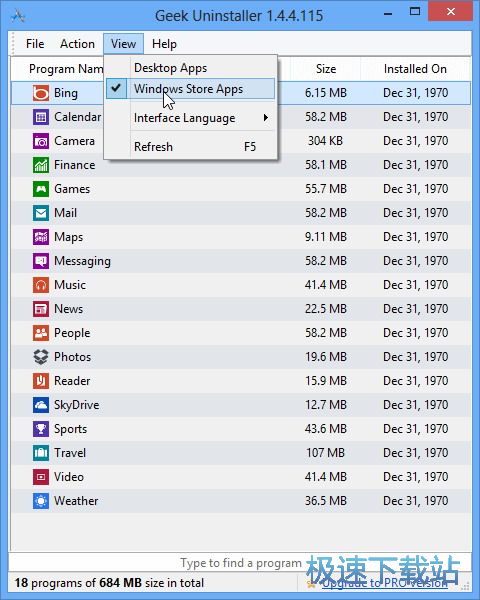Open the File menu
The width and height of the screenshot is (480, 600).
35,44
